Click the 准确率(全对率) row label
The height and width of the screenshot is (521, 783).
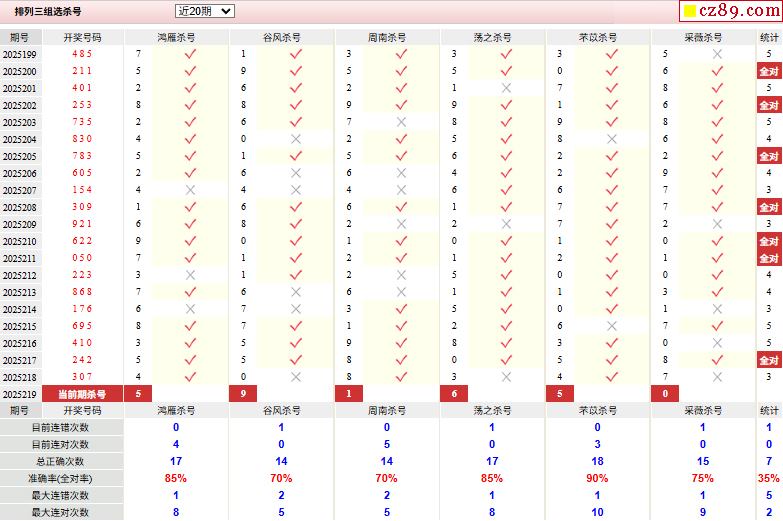click(x=60, y=479)
